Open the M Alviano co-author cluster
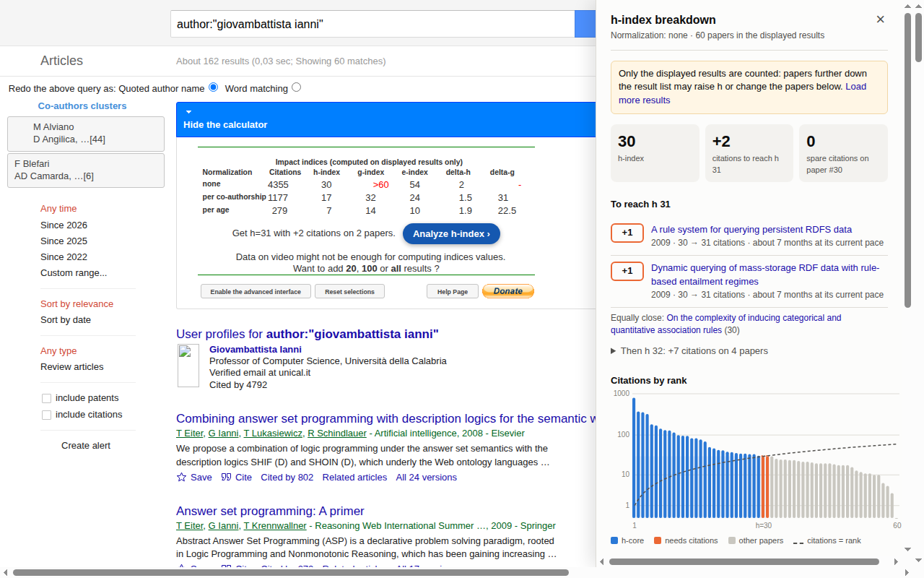 pyautogui.click(x=86, y=133)
